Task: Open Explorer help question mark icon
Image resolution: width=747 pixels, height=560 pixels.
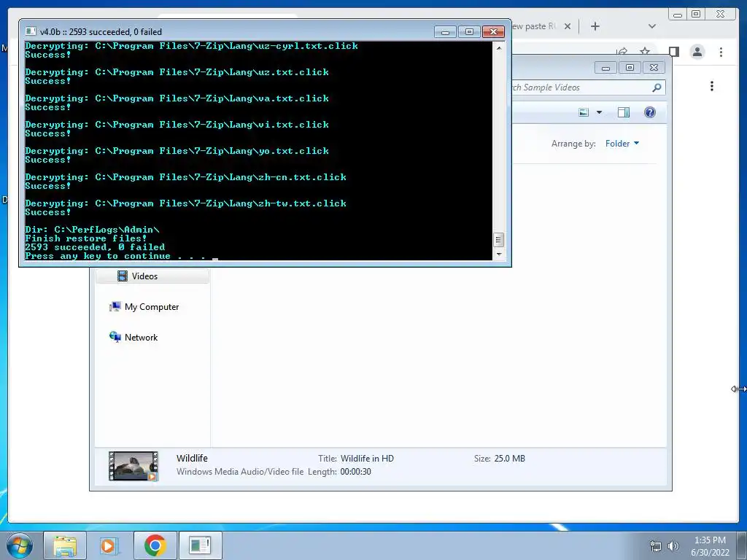Action: pos(650,112)
